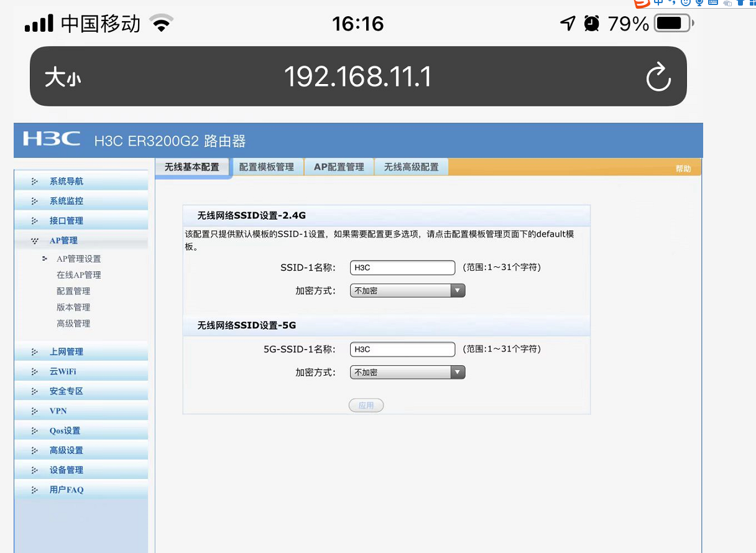Click the bullet icon beside AP管理设置
This screenshot has width=756, height=553.
pyautogui.click(x=45, y=259)
